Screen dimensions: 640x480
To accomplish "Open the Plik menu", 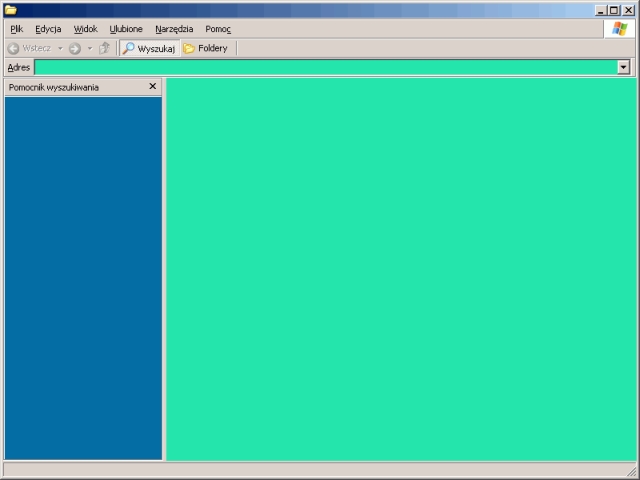I will pos(17,29).
